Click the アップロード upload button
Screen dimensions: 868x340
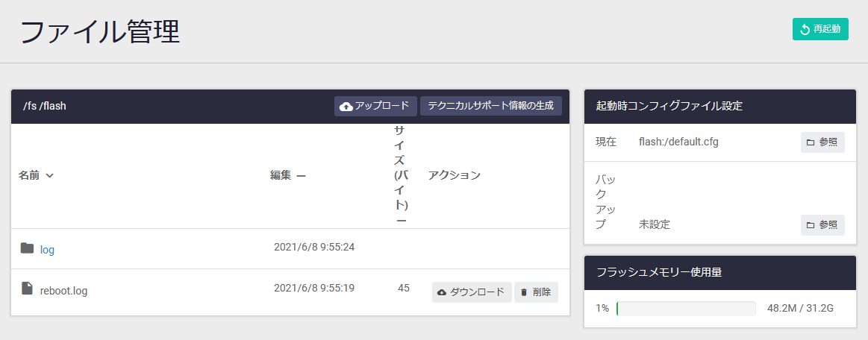(x=375, y=106)
